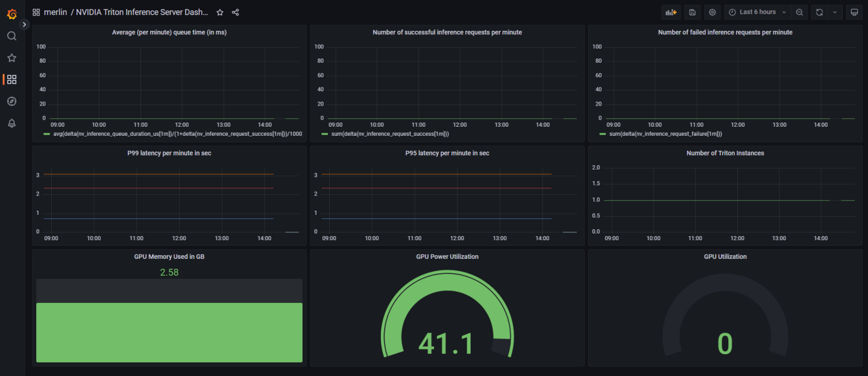This screenshot has height=376, width=868.
Task: Zoom out the time range
Action: (799, 12)
